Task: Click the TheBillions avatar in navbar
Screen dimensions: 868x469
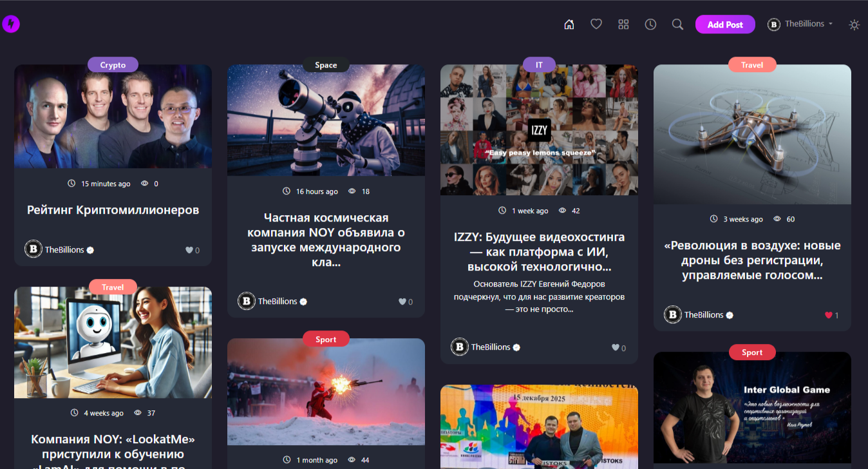Action: tap(774, 24)
